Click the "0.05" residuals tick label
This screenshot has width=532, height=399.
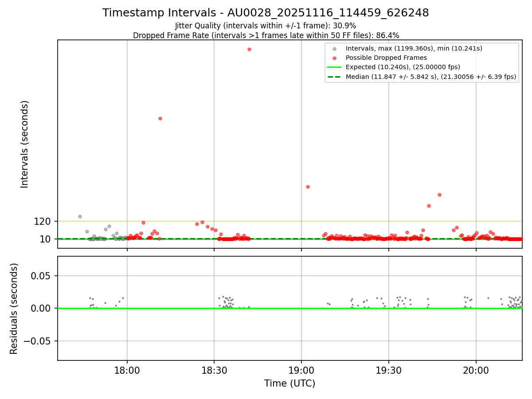coord(41,276)
